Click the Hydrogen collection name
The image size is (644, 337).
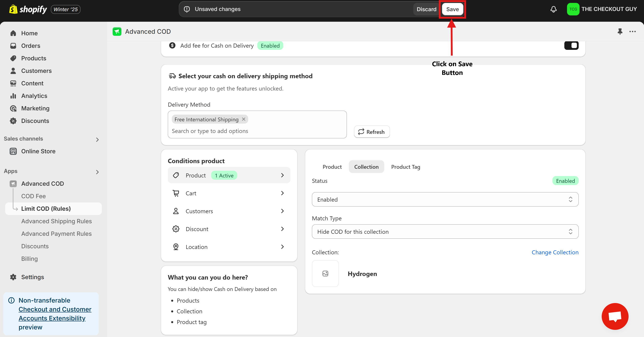click(362, 274)
